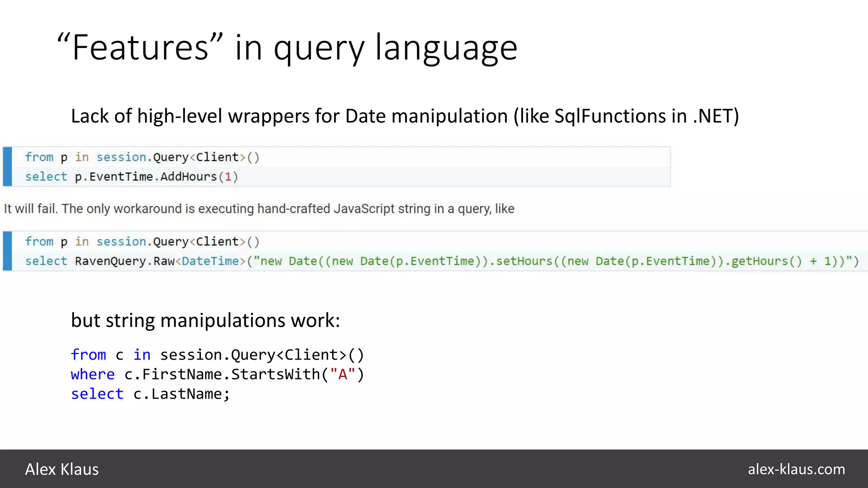The height and width of the screenshot is (488, 868).
Task: Click the alex-klaus.com link in footer
Action: 796,469
